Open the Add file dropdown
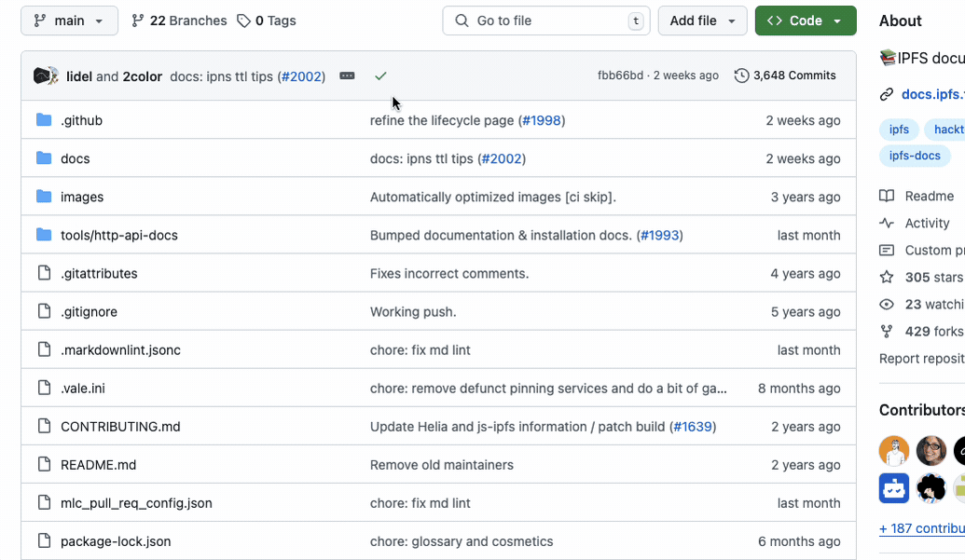The height and width of the screenshot is (560, 965). [702, 20]
